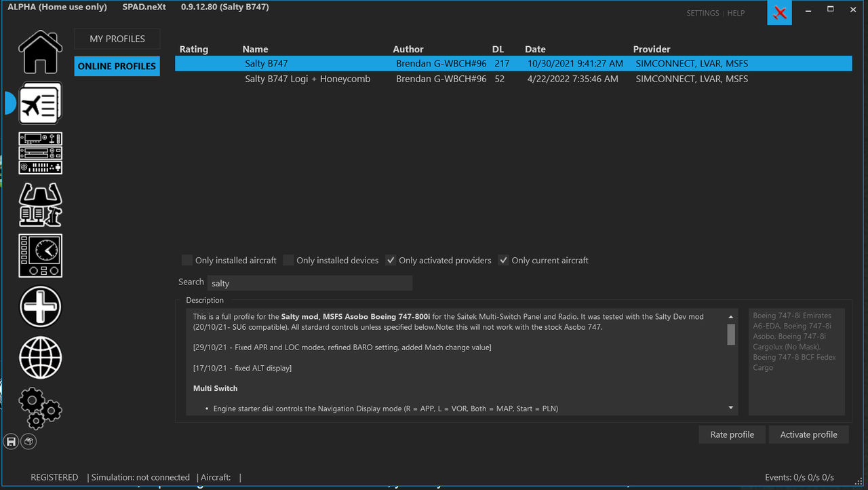Click the date 10/30/2021 9:41:27 AM

[x=575, y=63]
